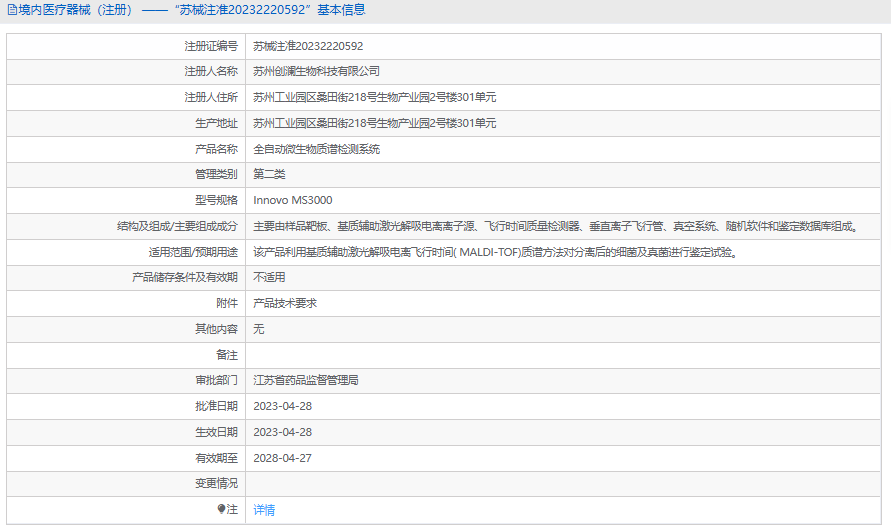Click the MALDI-TOF intended use text
This screenshot has width=891, height=527.
(x=496, y=252)
